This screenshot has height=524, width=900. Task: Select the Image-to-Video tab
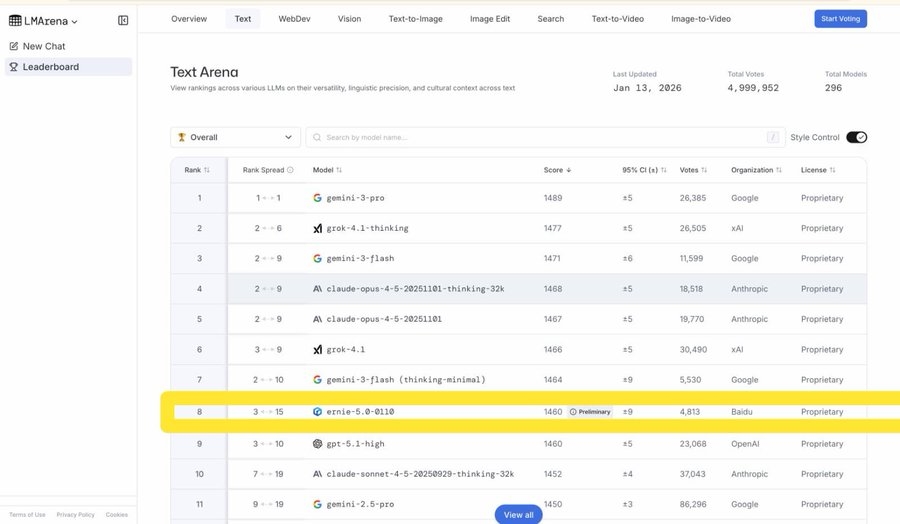coord(700,19)
